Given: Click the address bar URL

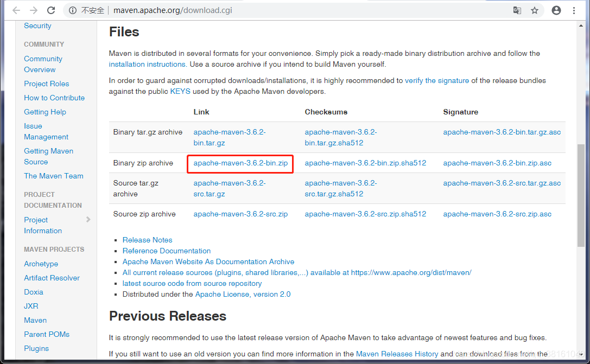Looking at the screenshot, I should click(173, 10).
